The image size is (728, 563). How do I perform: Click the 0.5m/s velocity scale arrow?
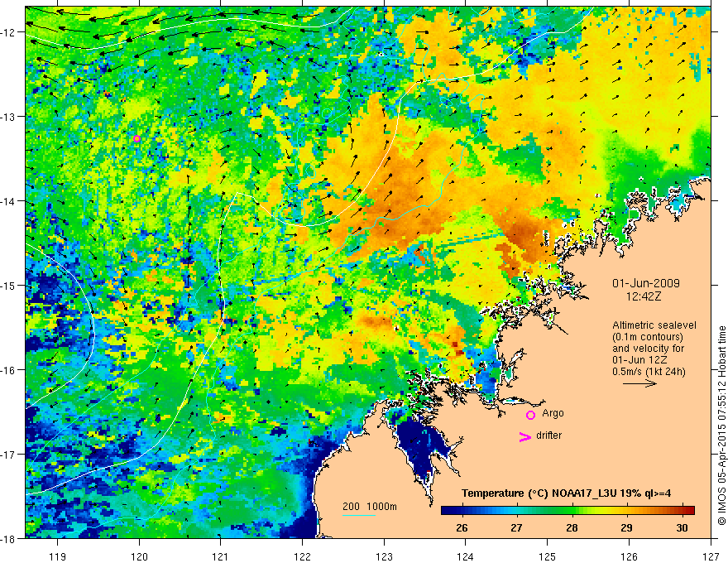[639, 383]
